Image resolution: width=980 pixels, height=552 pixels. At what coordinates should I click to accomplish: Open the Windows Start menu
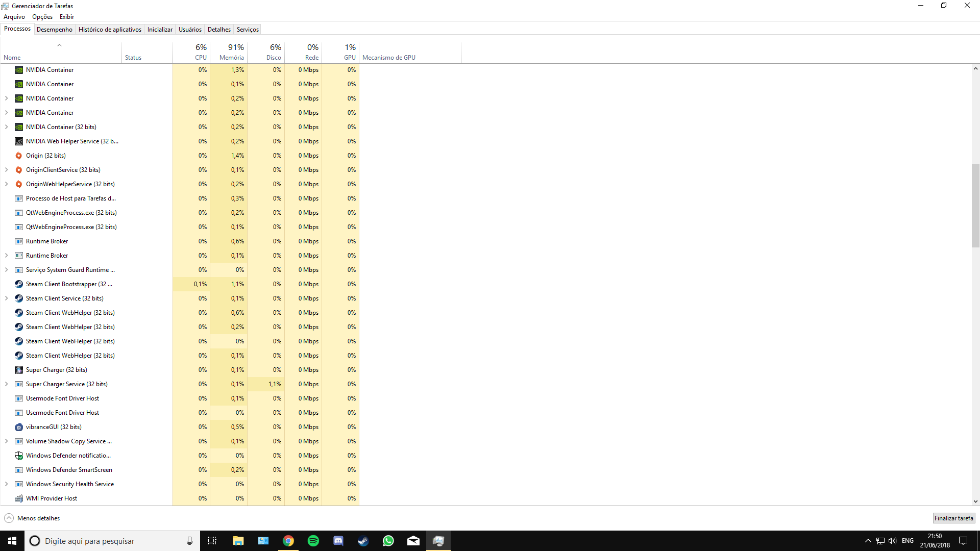click(12, 541)
